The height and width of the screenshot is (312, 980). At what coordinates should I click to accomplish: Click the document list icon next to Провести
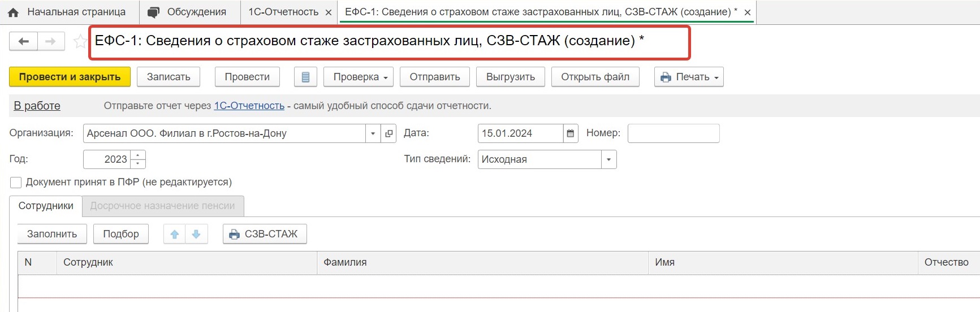(x=305, y=77)
